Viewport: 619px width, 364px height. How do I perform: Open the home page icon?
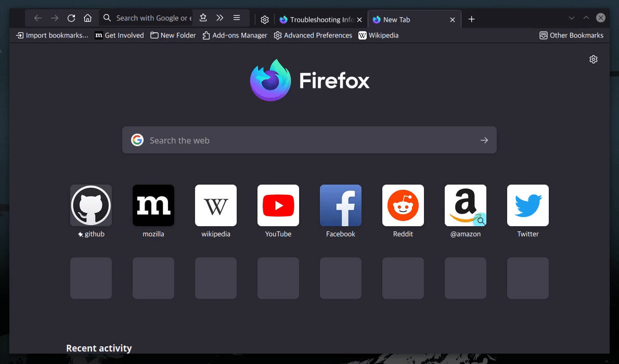87,18
